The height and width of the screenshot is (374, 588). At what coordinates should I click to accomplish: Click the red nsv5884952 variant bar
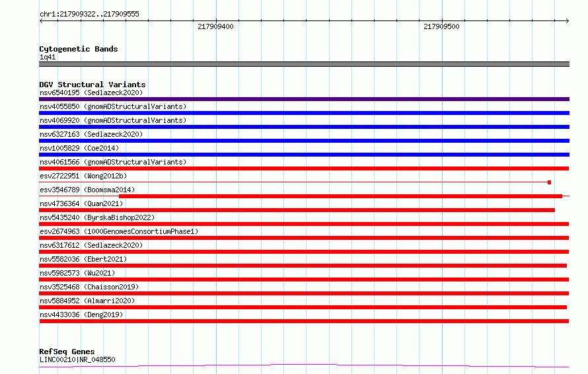(303, 307)
